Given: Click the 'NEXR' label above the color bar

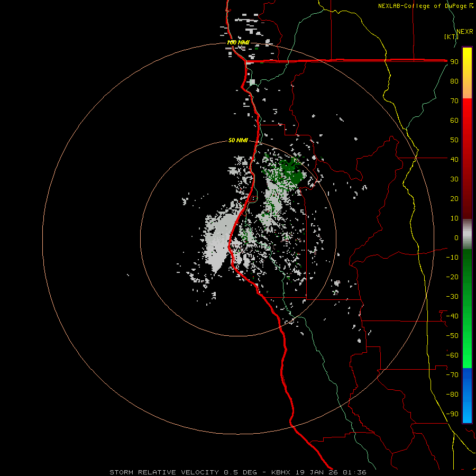Looking at the screenshot, I should pyautogui.click(x=465, y=32).
